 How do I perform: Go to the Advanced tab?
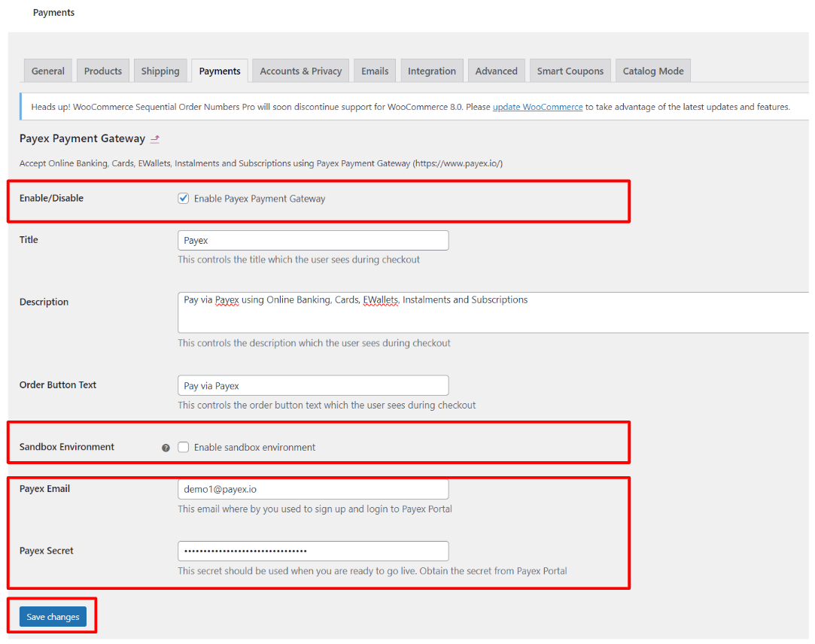(x=497, y=71)
